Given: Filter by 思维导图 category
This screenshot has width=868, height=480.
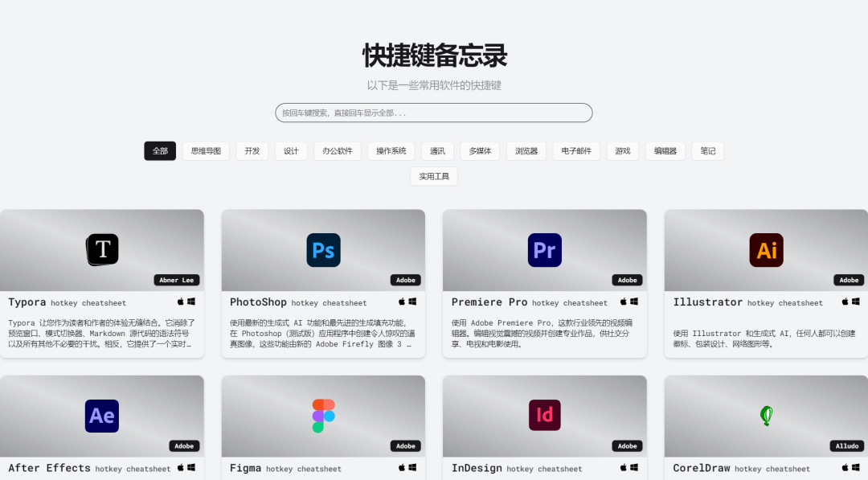Looking at the screenshot, I should pyautogui.click(x=206, y=150).
